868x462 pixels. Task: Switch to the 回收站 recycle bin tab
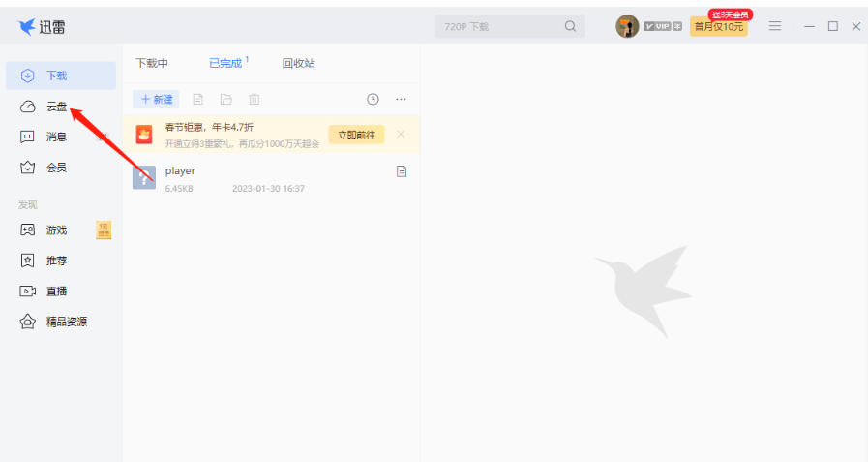(298, 63)
